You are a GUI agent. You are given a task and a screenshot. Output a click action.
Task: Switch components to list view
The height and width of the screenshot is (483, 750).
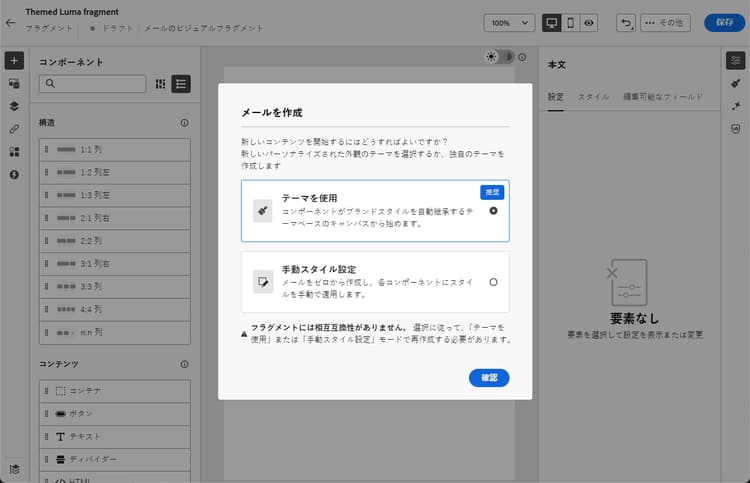tap(181, 84)
